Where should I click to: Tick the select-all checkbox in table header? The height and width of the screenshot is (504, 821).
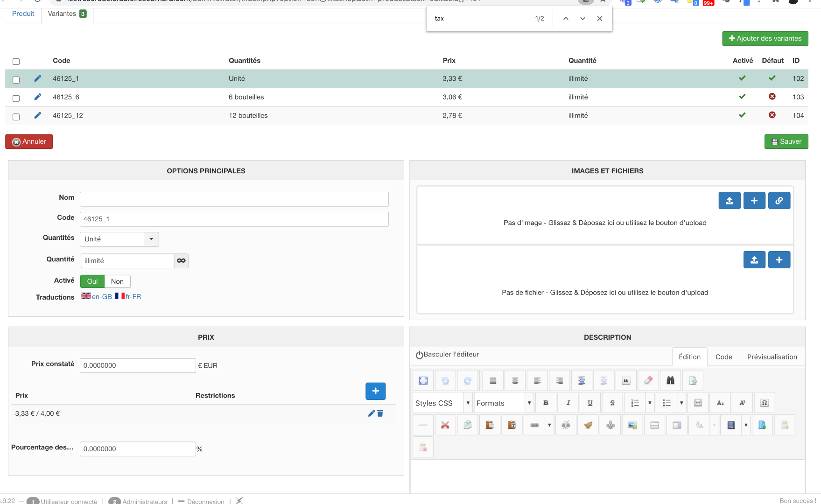[x=16, y=62]
